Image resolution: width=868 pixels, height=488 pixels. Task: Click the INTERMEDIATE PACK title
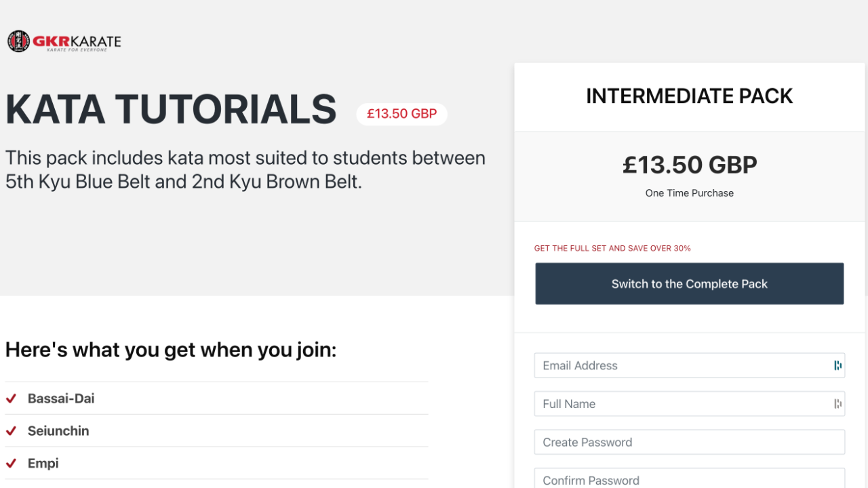pos(689,96)
